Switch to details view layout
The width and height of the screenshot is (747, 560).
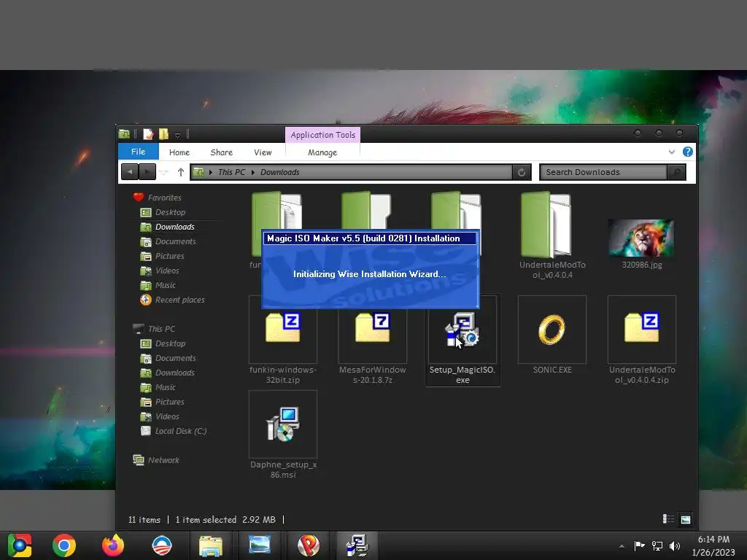[668, 519]
